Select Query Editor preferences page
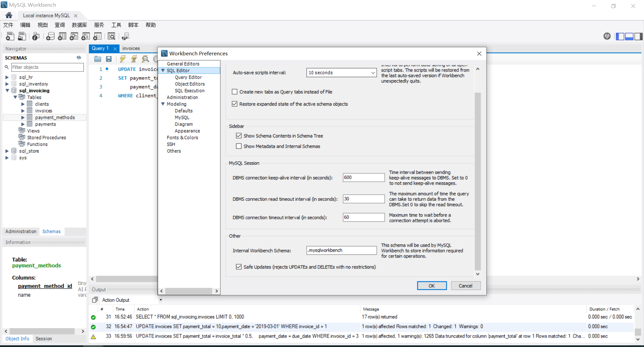This screenshot has width=644, height=347. 188,77
